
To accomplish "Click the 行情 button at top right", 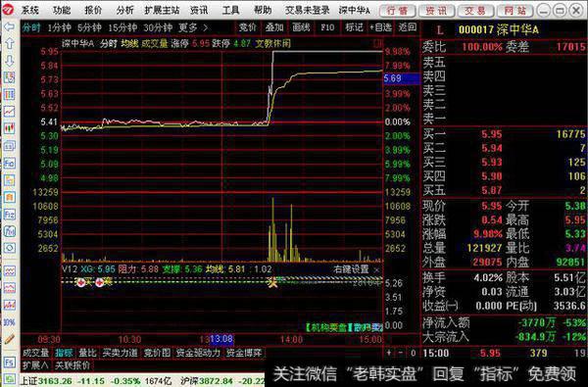I will pyautogui.click(x=398, y=11).
